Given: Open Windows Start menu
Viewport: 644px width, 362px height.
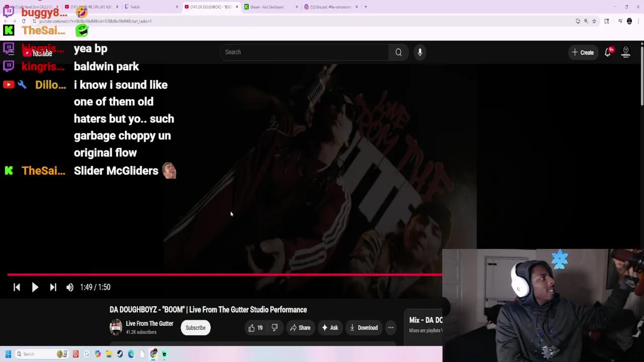Looking at the screenshot, I should pyautogui.click(x=8, y=354).
